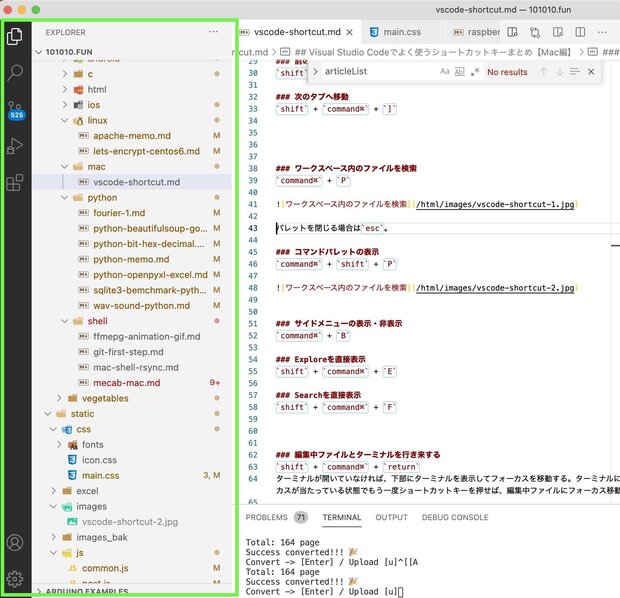Image resolution: width=620 pixels, height=598 pixels.
Task: Go to previous match arrow in find widget
Action: [544, 72]
